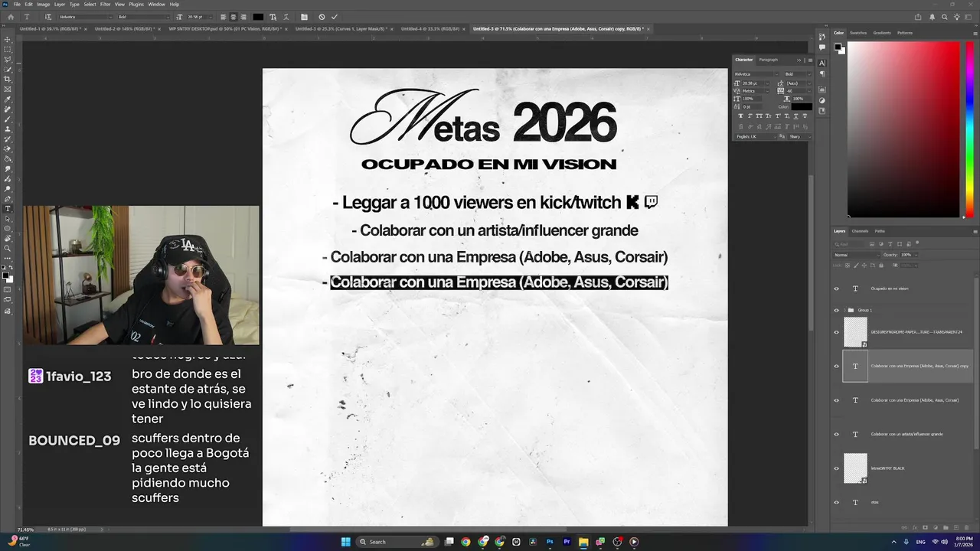
Task: Open font style Bold dropdown in options bar
Action: click(144, 17)
